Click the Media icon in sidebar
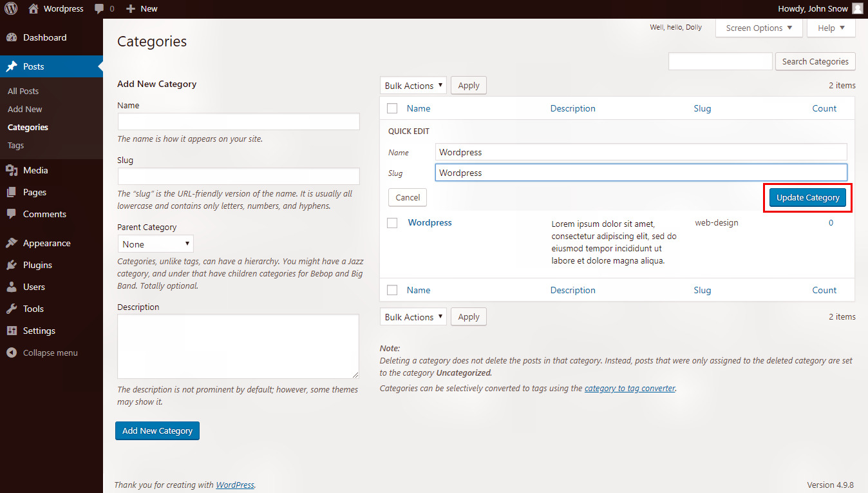Screen dimensions: 868x493 [x=12, y=170]
